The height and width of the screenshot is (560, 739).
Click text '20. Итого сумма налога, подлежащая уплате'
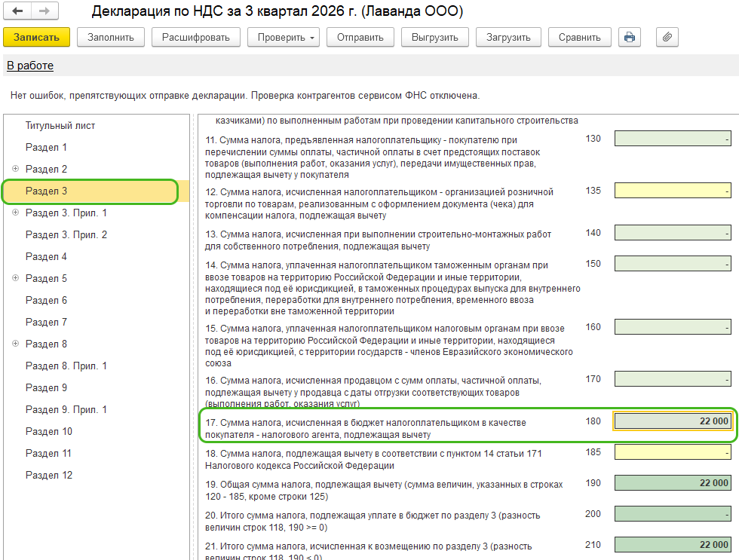pos(302,516)
